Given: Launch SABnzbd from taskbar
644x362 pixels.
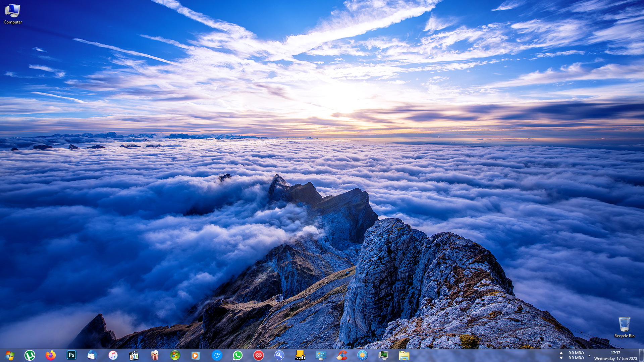Looking at the screenshot, I should pyautogui.click(x=300, y=355).
